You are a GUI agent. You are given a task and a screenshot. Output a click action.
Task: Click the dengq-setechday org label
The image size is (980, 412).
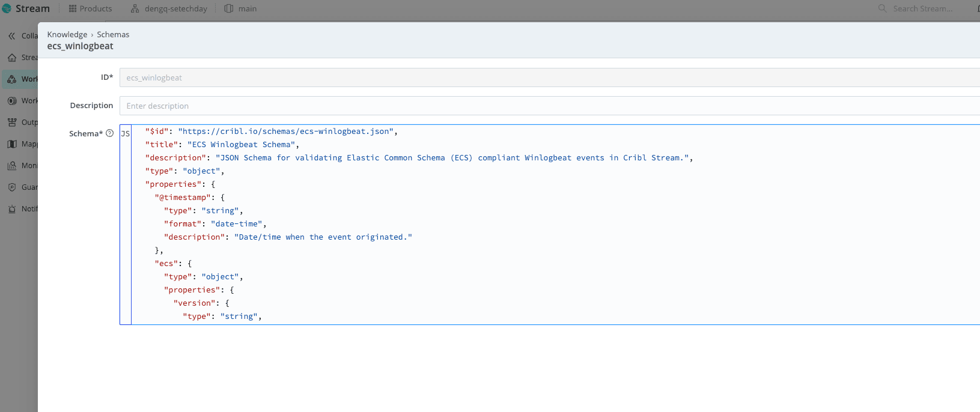click(x=175, y=8)
